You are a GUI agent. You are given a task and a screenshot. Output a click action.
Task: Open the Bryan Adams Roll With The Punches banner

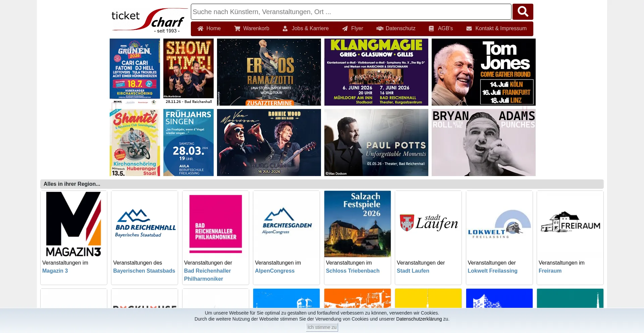[x=484, y=143]
